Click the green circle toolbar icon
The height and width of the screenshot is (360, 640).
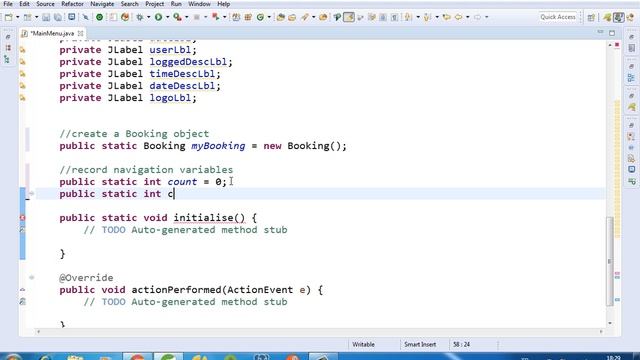[99, 17]
